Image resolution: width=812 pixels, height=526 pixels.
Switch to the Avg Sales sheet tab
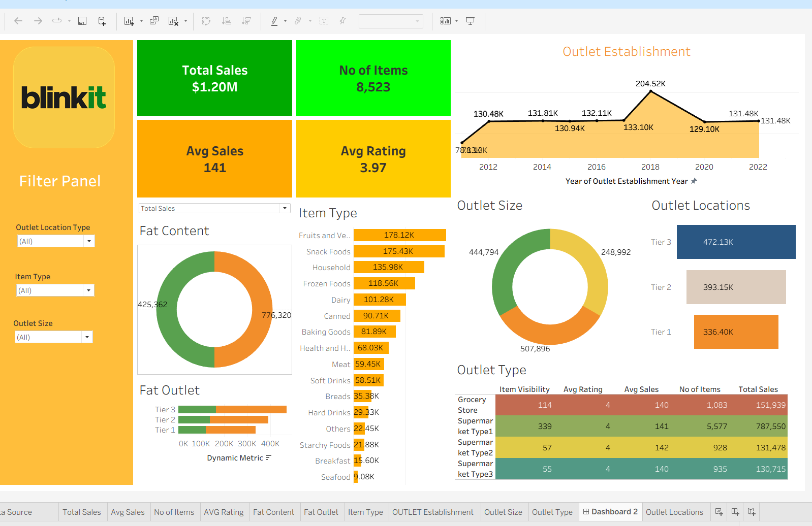tap(128, 512)
